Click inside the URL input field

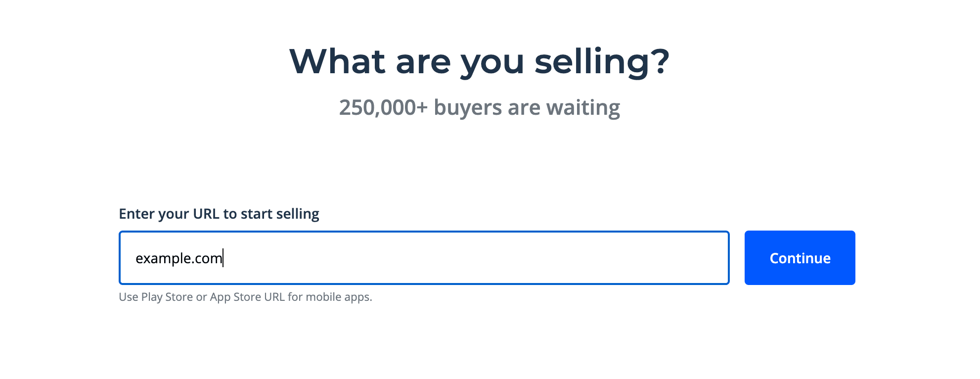point(425,258)
